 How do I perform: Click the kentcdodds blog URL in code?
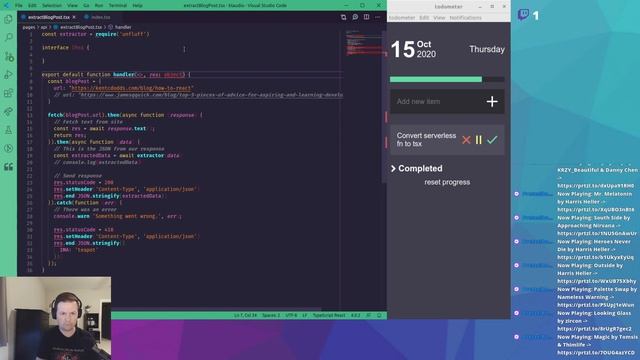[x=131, y=88]
